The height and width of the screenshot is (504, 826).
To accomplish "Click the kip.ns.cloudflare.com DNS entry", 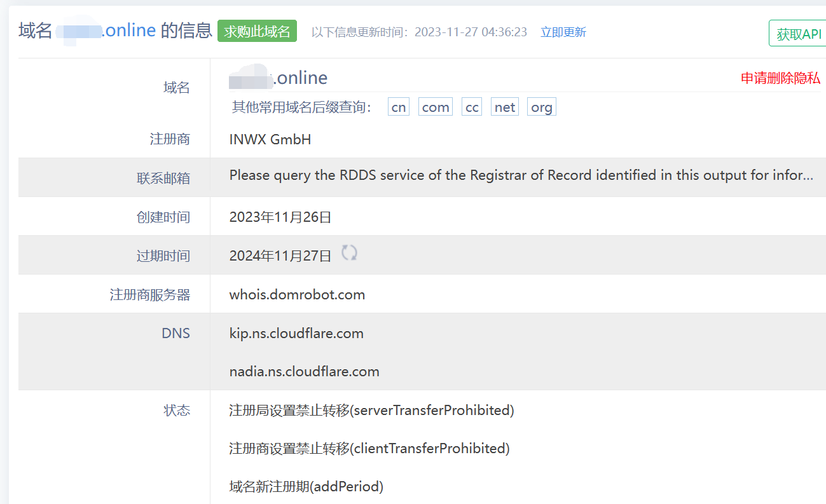I will click(x=296, y=334).
